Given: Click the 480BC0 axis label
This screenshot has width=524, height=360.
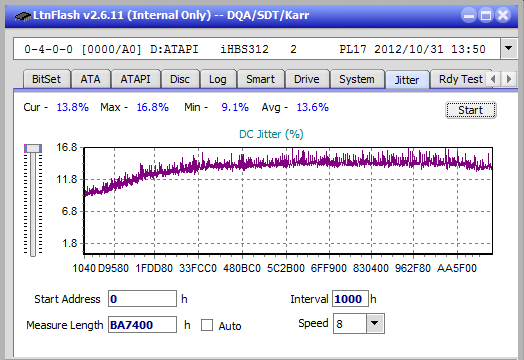Looking at the screenshot, I should pyautogui.click(x=242, y=268).
